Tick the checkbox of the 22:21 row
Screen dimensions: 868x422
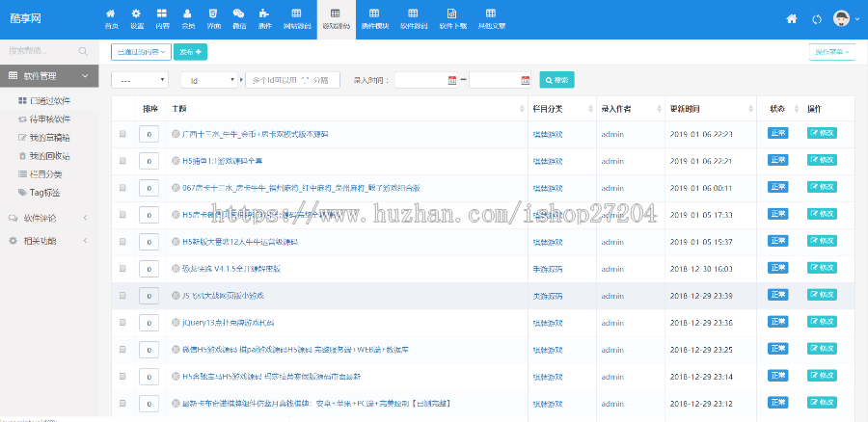point(122,161)
